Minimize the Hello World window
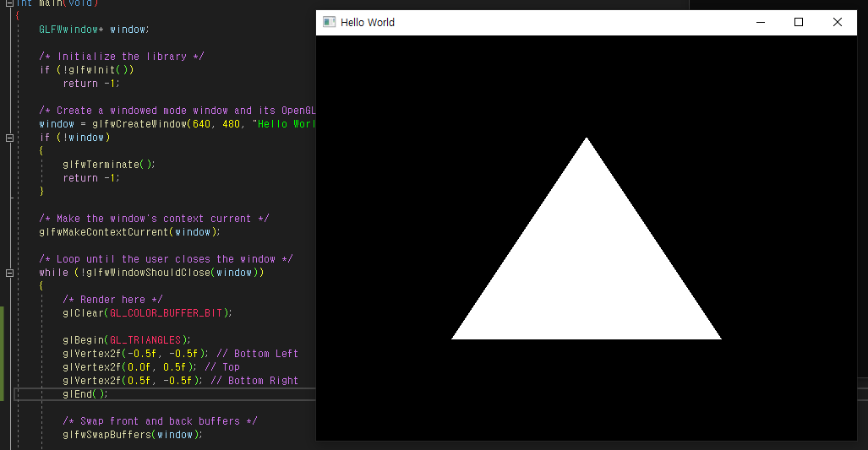868x450 pixels. tap(761, 22)
